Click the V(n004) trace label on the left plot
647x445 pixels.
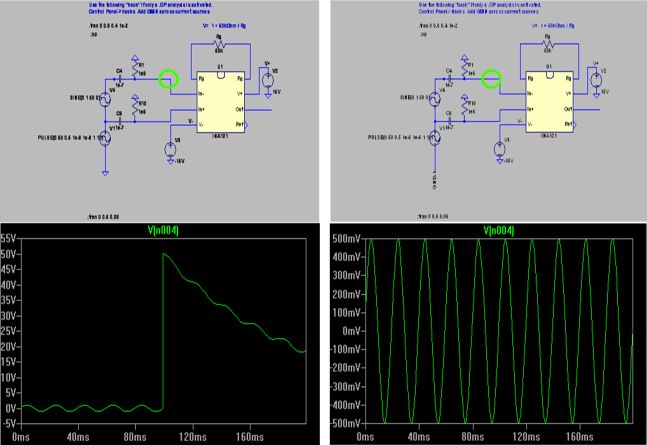163,230
